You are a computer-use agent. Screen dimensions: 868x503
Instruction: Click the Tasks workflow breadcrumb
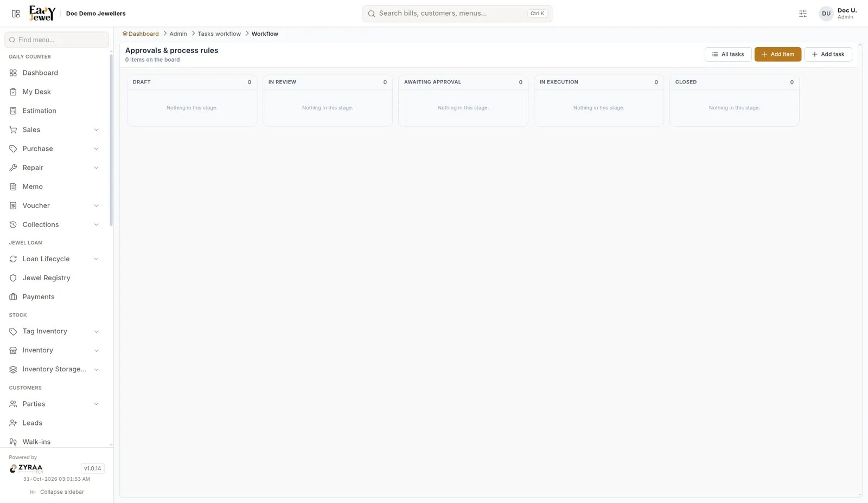tap(219, 34)
